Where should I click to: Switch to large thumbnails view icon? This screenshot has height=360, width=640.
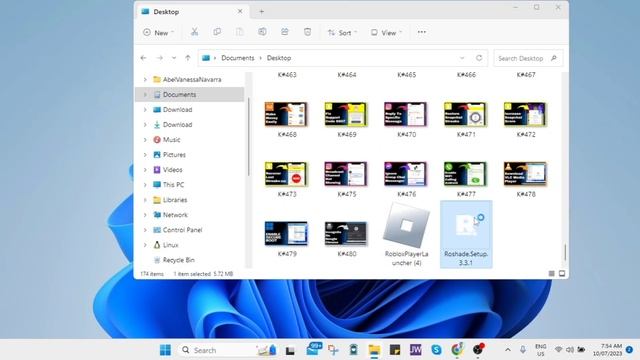tap(562, 273)
